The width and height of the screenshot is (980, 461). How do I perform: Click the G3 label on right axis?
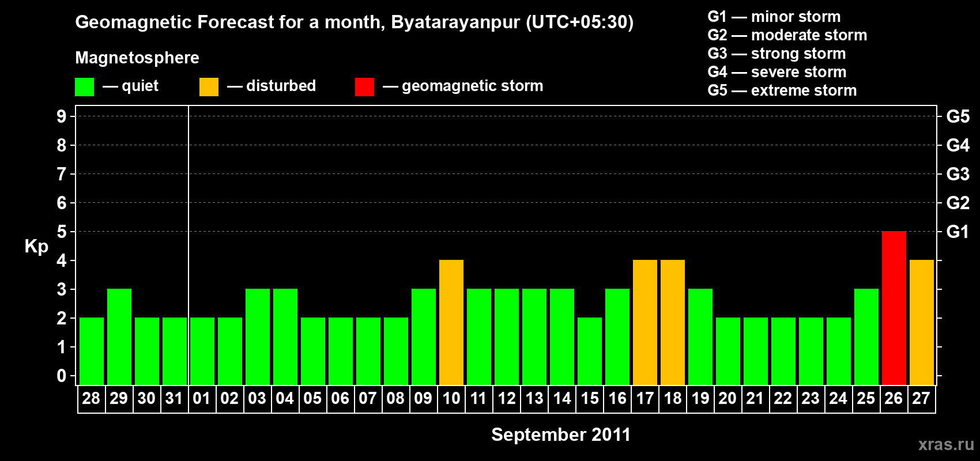pyautogui.click(x=958, y=175)
